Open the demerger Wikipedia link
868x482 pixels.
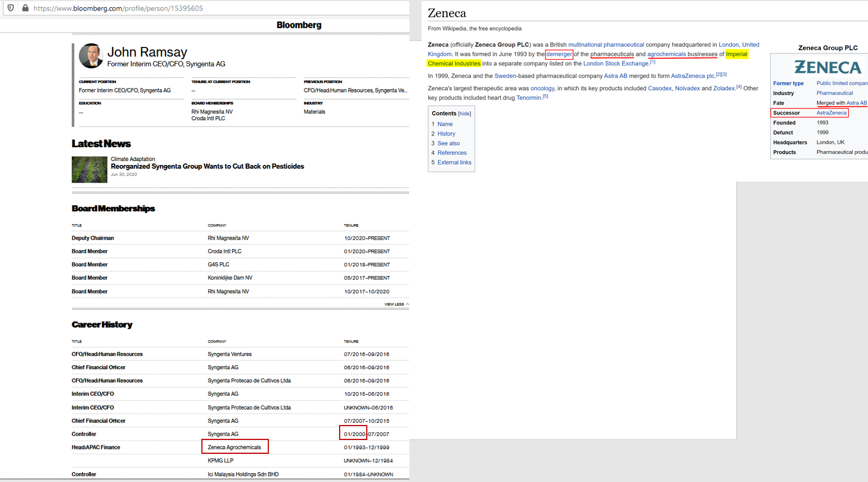point(559,54)
